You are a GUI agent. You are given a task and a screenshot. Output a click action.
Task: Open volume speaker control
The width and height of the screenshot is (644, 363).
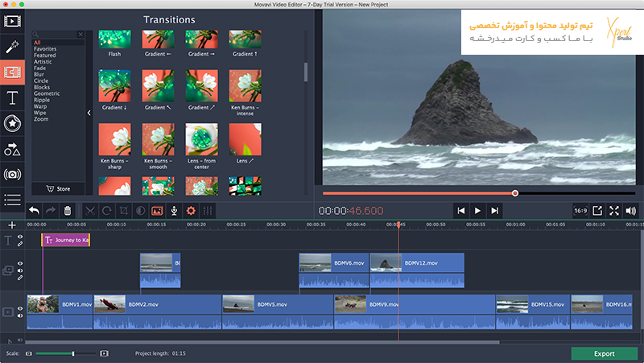[x=630, y=211]
